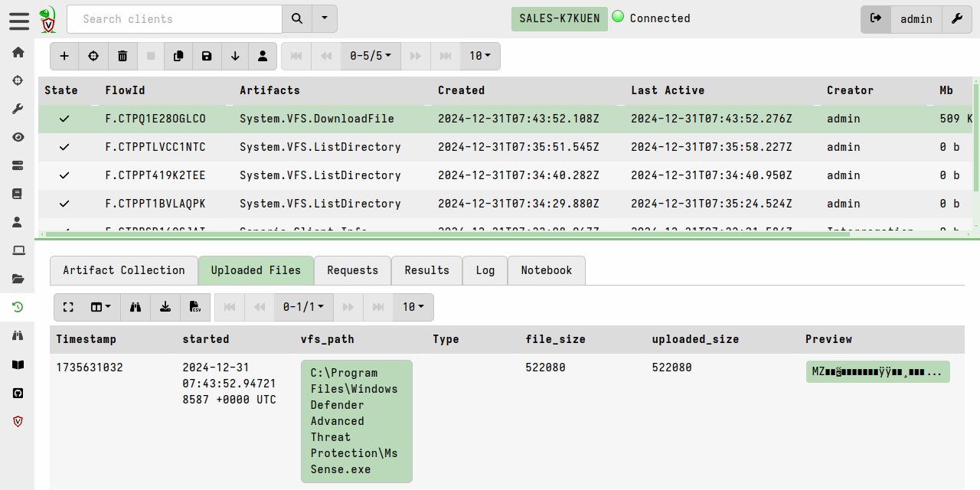Click the wrench icon next to admin
Viewport: 980px width, 490px height.
click(956, 19)
